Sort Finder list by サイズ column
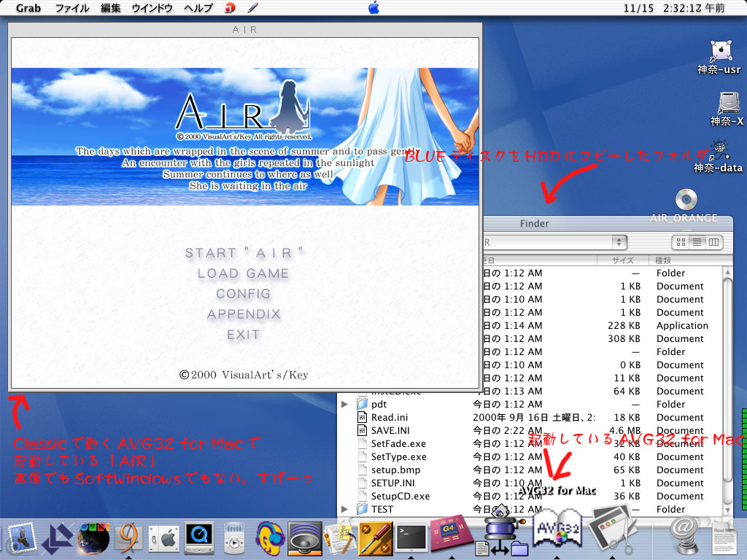Viewport: 747px width, 560px height. 622,260
